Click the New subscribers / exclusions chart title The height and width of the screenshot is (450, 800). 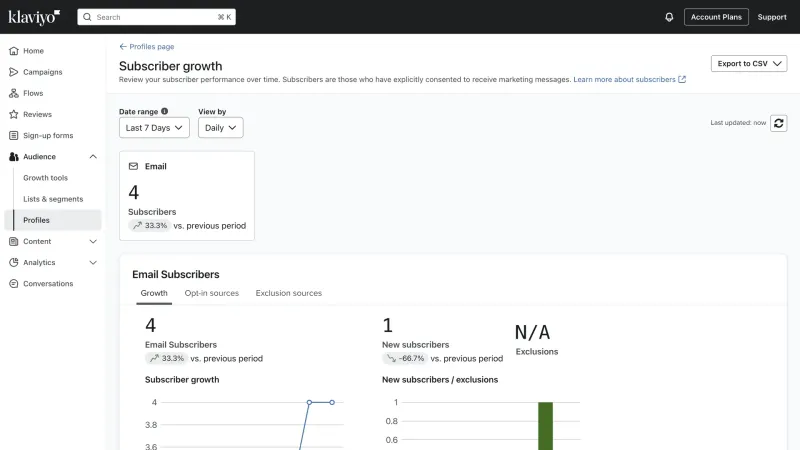pos(440,380)
